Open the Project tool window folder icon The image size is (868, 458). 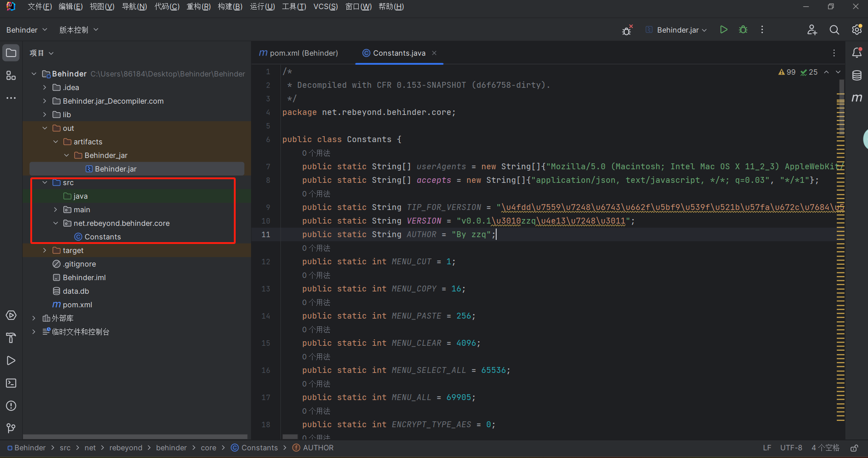point(11,53)
